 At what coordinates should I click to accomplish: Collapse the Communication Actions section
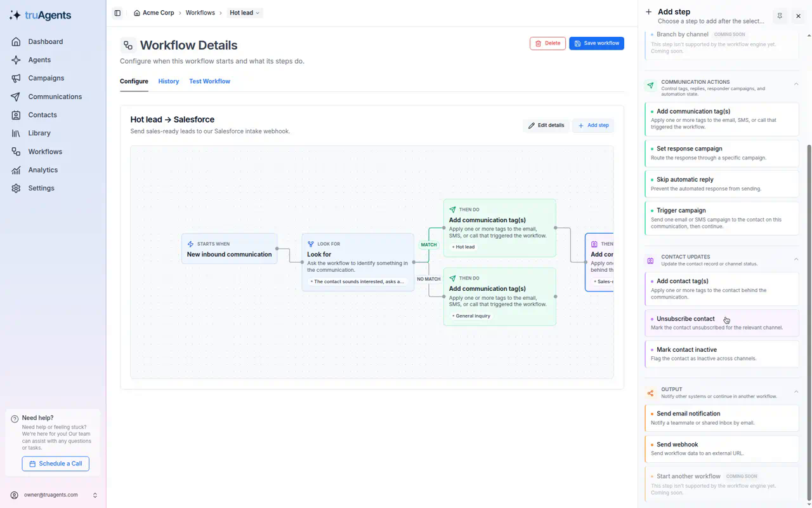796,84
